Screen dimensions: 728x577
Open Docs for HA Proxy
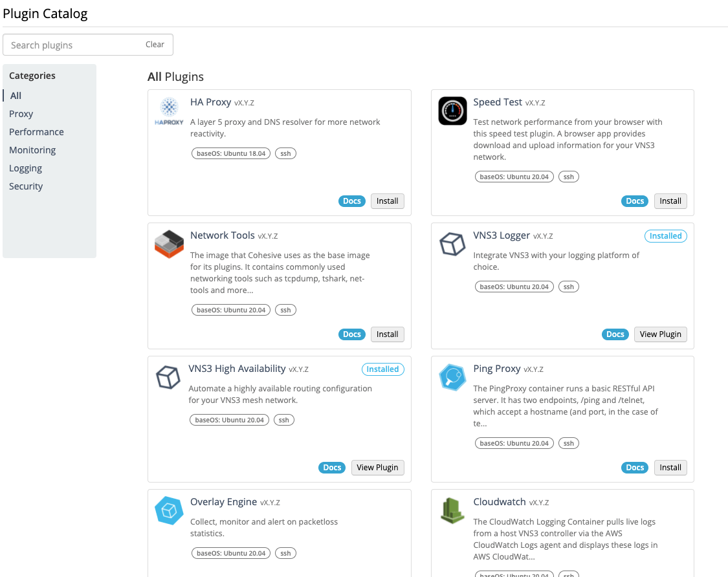click(x=352, y=201)
